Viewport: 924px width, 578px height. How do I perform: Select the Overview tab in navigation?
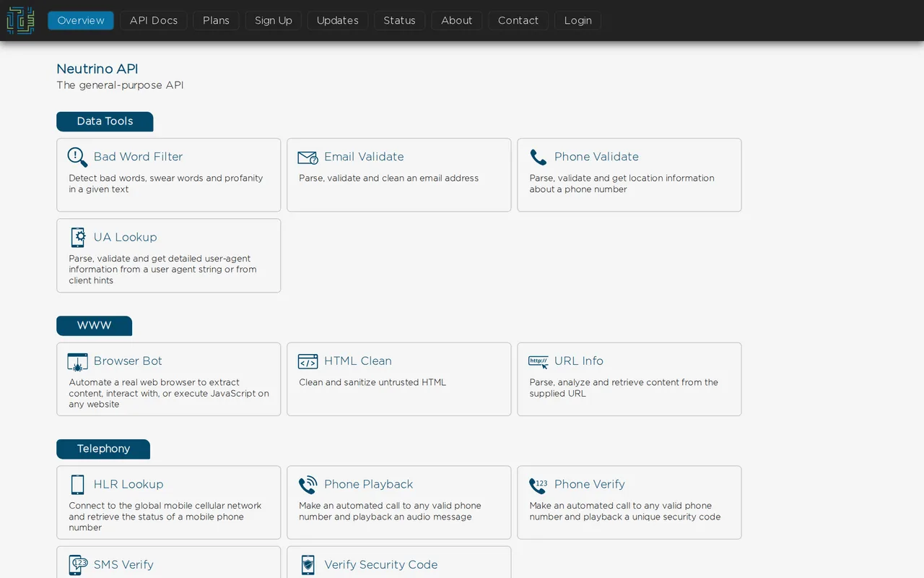81,20
